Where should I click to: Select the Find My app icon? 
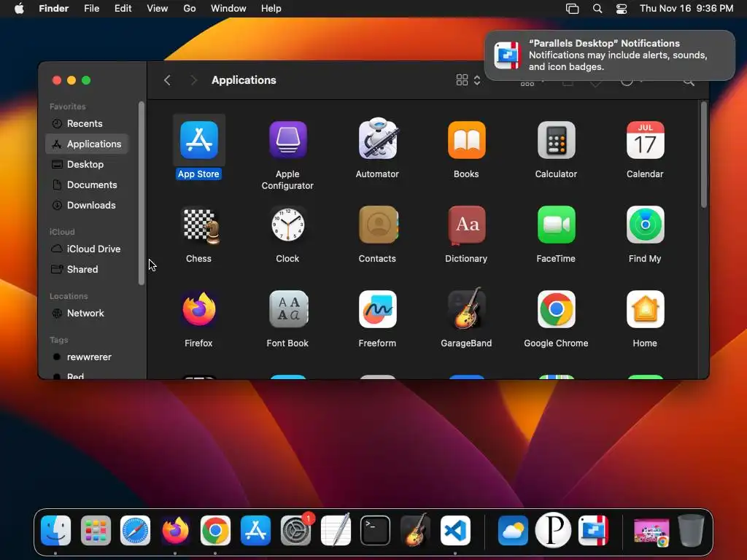pyautogui.click(x=645, y=225)
